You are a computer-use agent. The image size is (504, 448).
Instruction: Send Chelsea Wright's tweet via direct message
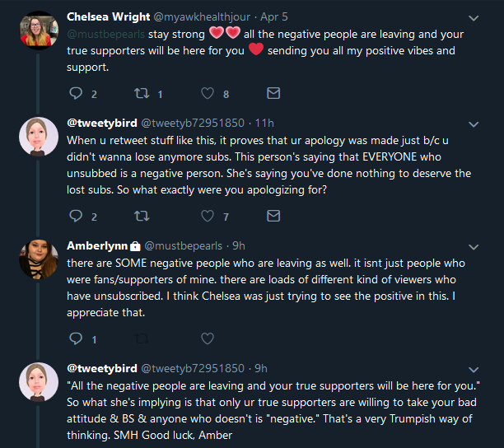point(273,93)
